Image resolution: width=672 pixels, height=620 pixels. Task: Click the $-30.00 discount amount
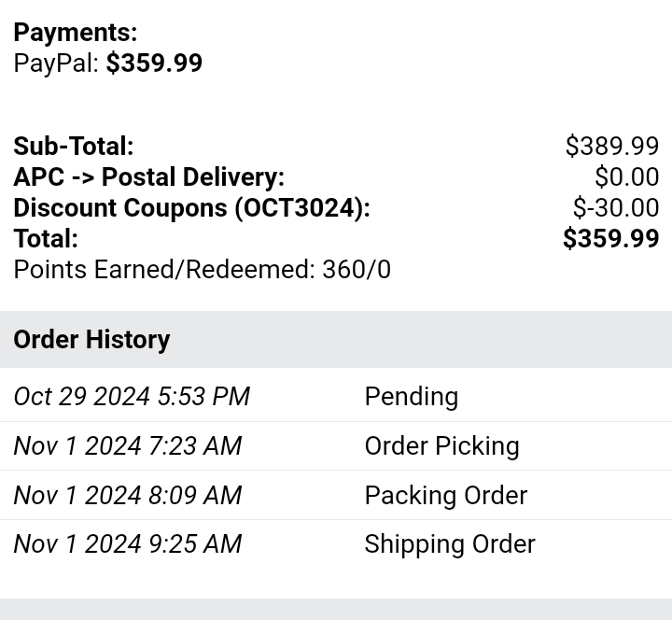click(x=616, y=207)
